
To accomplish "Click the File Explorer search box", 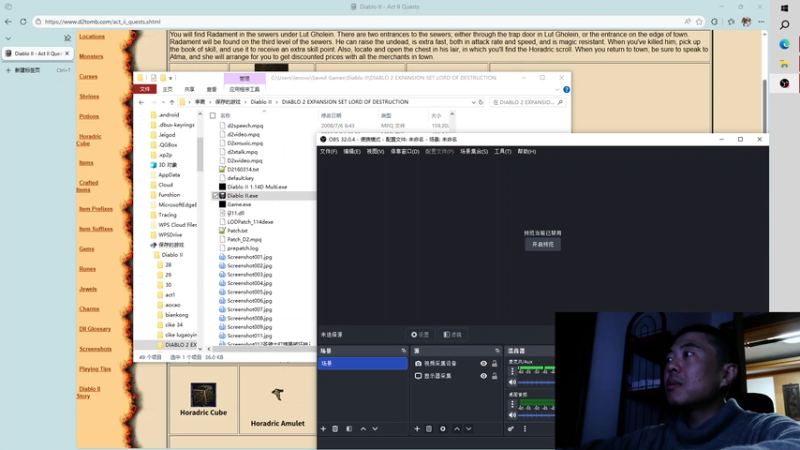I will pyautogui.click(x=527, y=102).
